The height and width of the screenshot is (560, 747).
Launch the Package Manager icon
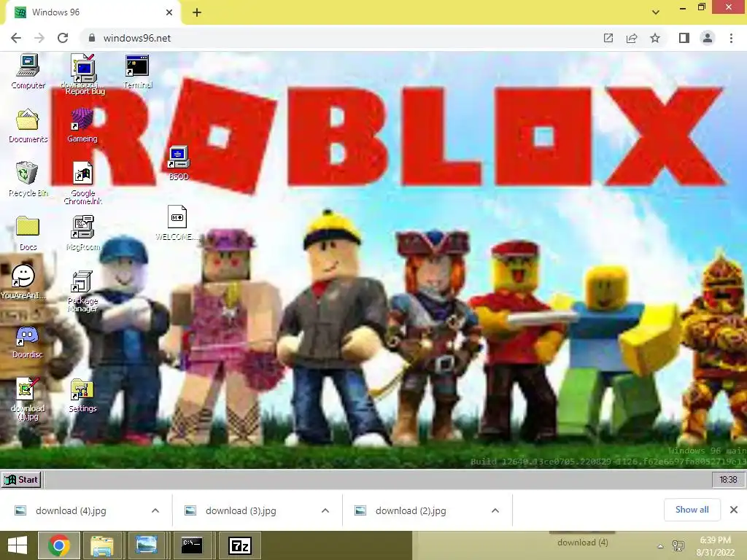82,291
